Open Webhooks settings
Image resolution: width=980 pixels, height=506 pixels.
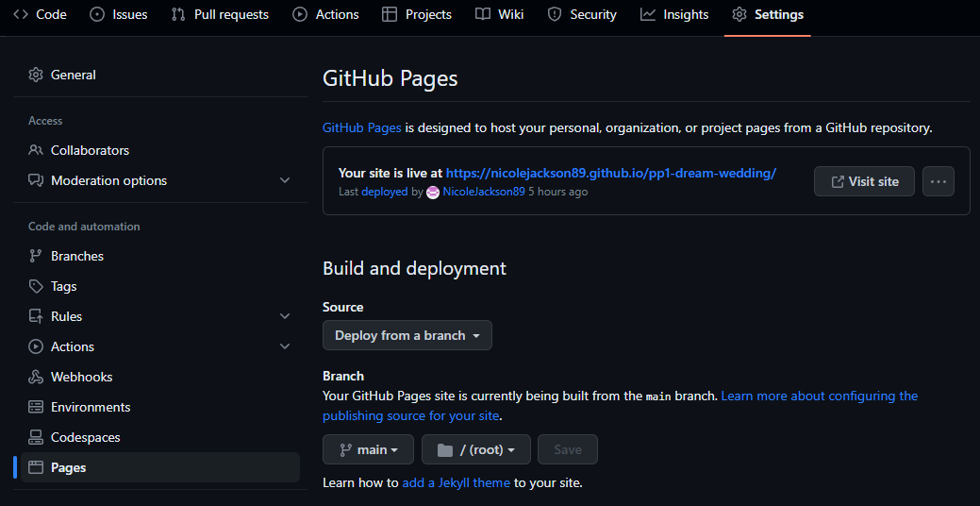160,377
